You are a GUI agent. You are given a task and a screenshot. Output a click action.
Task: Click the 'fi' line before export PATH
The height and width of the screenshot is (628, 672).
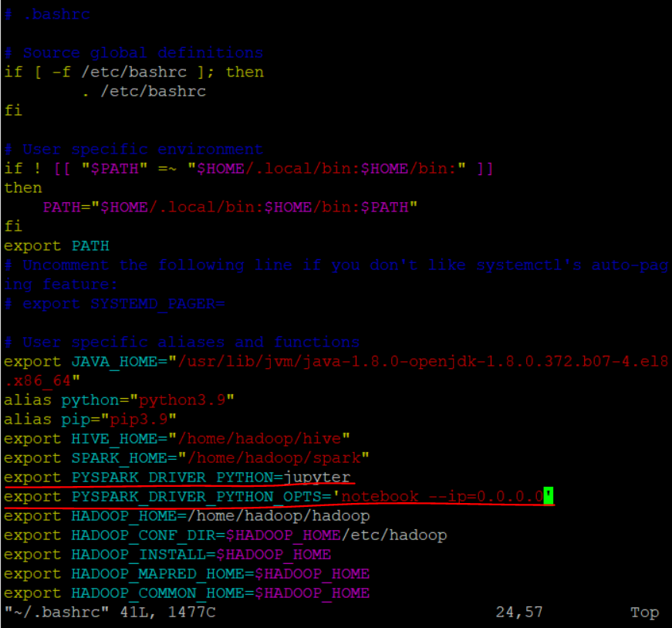(x=13, y=227)
